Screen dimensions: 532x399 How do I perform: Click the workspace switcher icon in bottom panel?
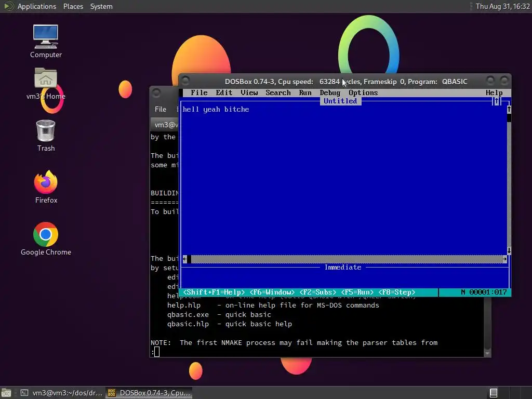(x=494, y=393)
